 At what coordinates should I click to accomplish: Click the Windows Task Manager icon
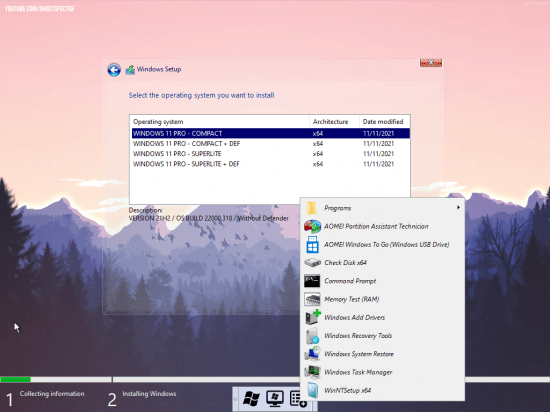coord(312,372)
